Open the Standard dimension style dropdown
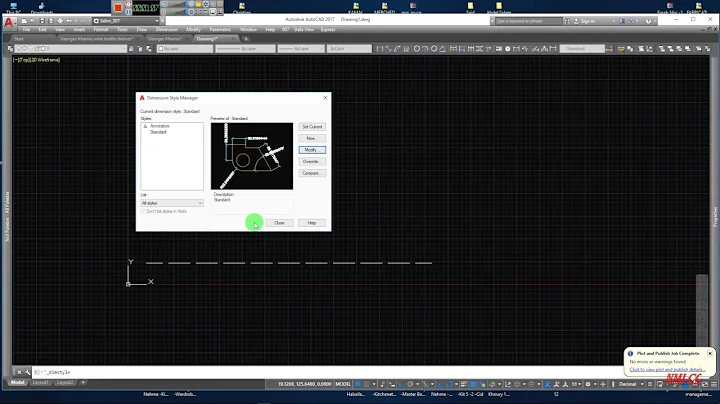720x404 pixels. 582,49
